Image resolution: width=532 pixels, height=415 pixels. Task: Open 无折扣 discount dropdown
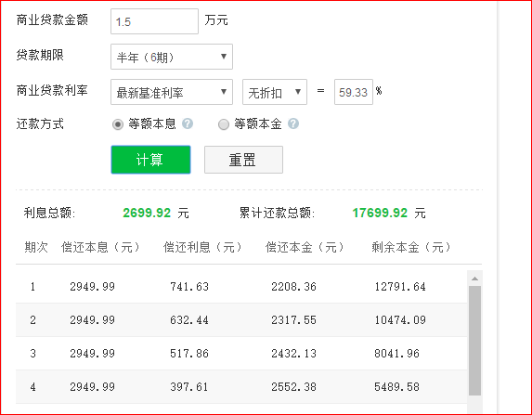point(275,92)
